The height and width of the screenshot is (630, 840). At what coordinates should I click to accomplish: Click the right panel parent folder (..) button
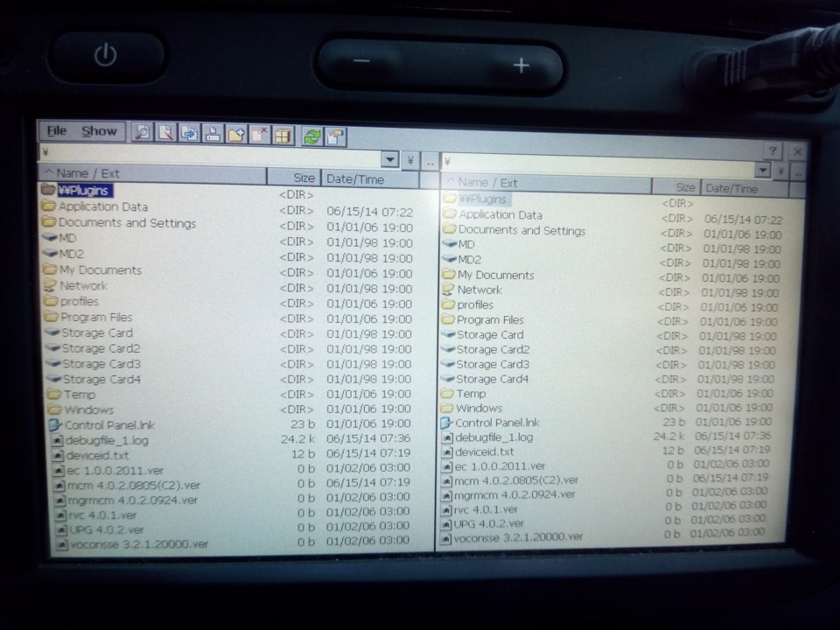click(798, 172)
